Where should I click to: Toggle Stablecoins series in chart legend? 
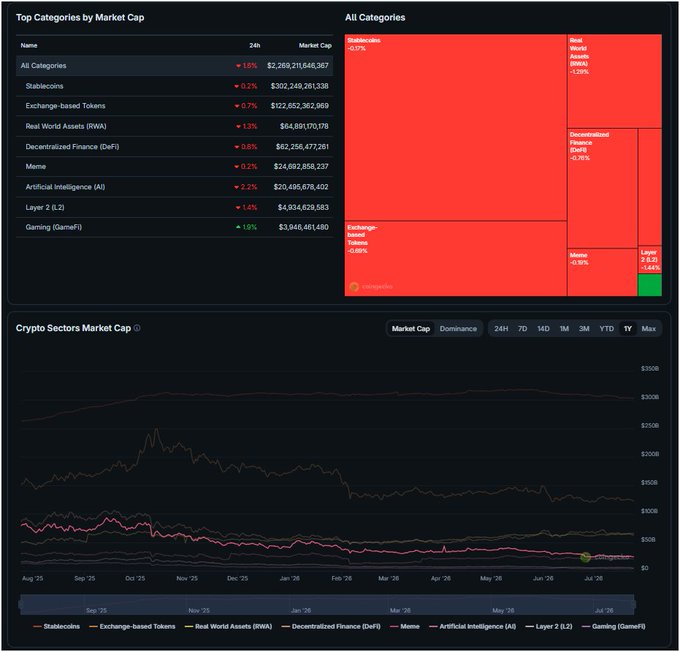(x=56, y=626)
